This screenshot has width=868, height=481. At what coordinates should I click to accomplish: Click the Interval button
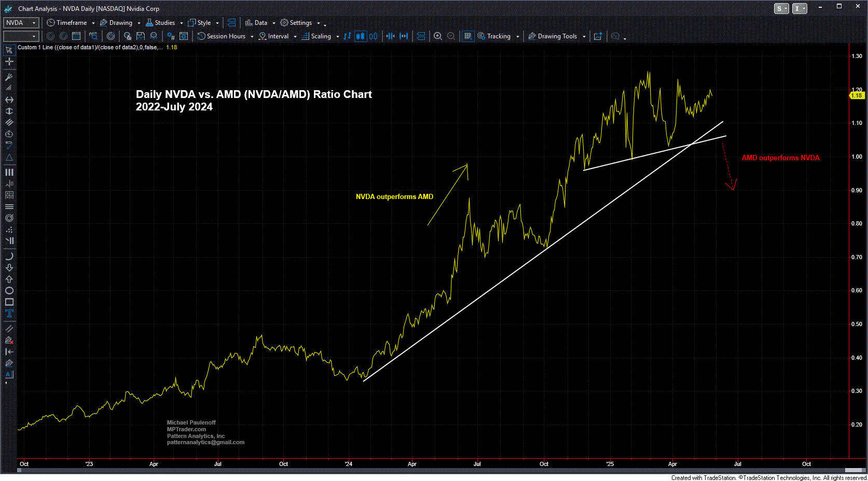274,36
